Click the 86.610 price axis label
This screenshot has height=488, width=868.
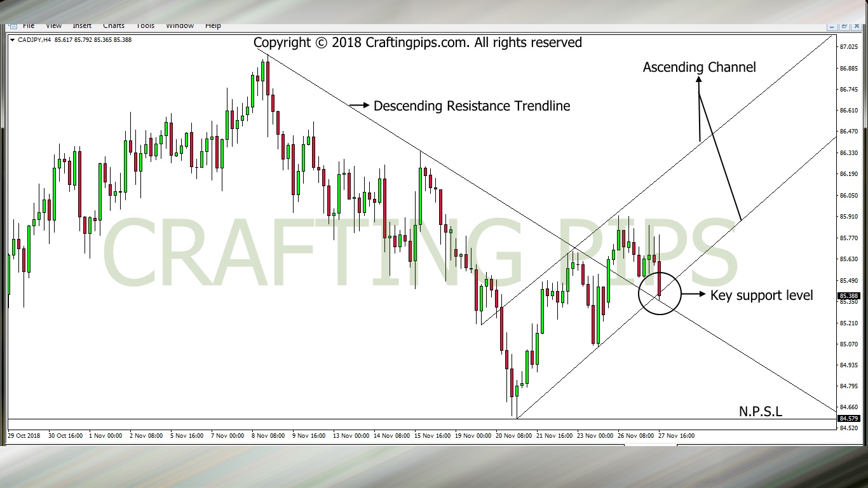(x=849, y=111)
